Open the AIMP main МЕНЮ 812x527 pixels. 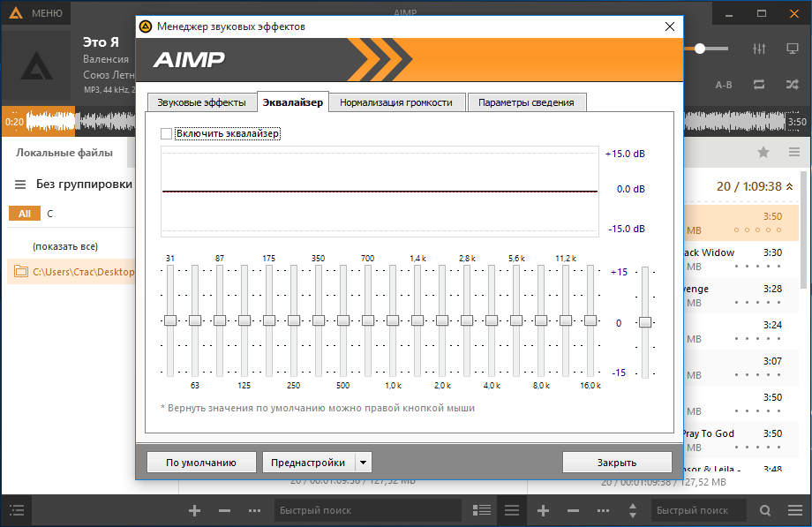click(x=35, y=13)
